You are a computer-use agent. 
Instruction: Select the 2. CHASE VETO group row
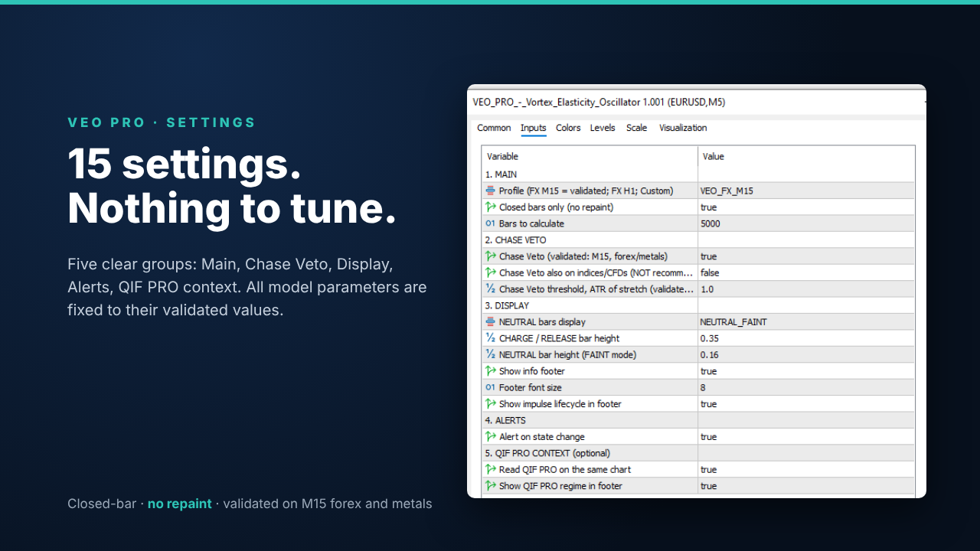tap(698, 240)
